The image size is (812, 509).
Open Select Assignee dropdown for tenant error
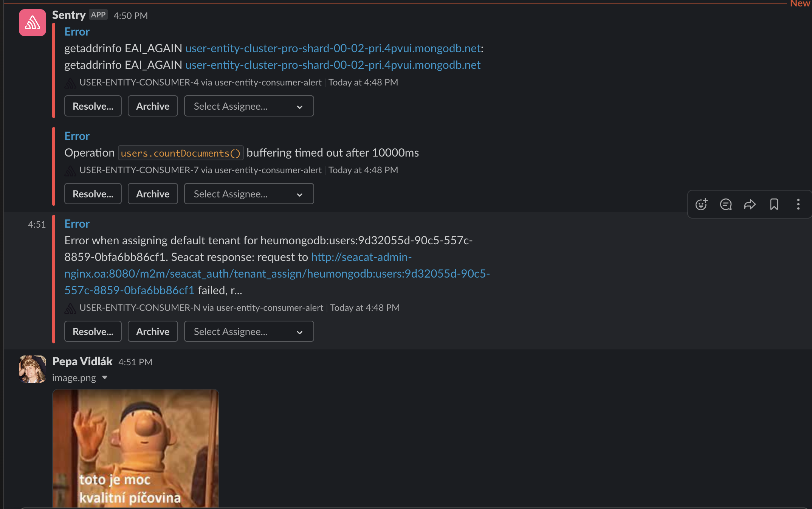249,332
